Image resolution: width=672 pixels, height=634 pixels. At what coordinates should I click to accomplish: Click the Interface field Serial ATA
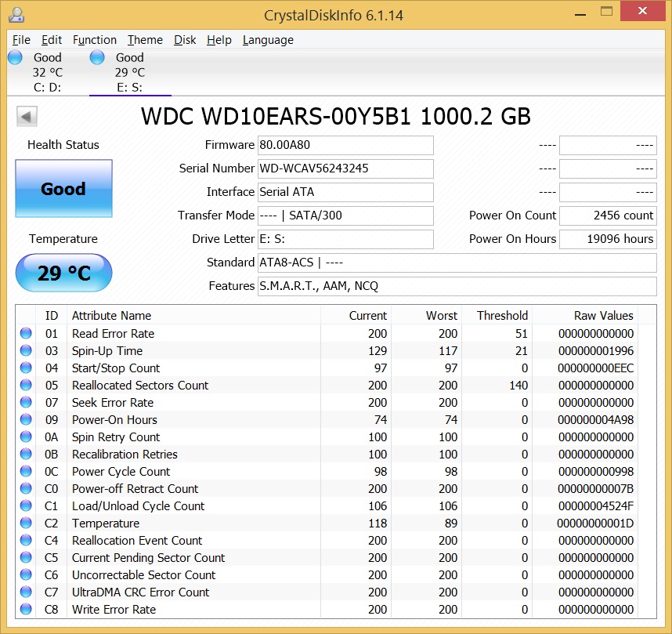[345, 192]
